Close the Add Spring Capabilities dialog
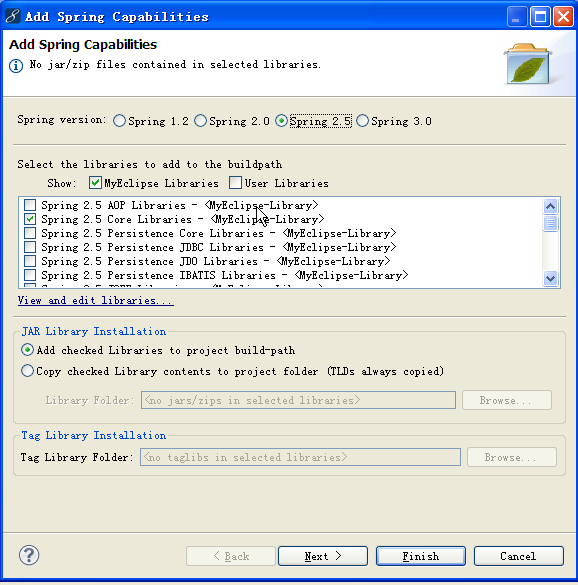 tap(563, 17)
